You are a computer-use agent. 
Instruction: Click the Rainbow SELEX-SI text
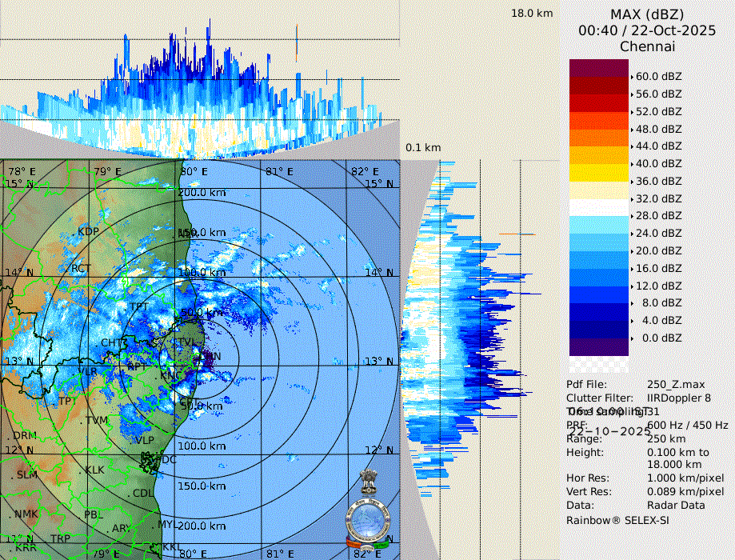click(617, 519)
